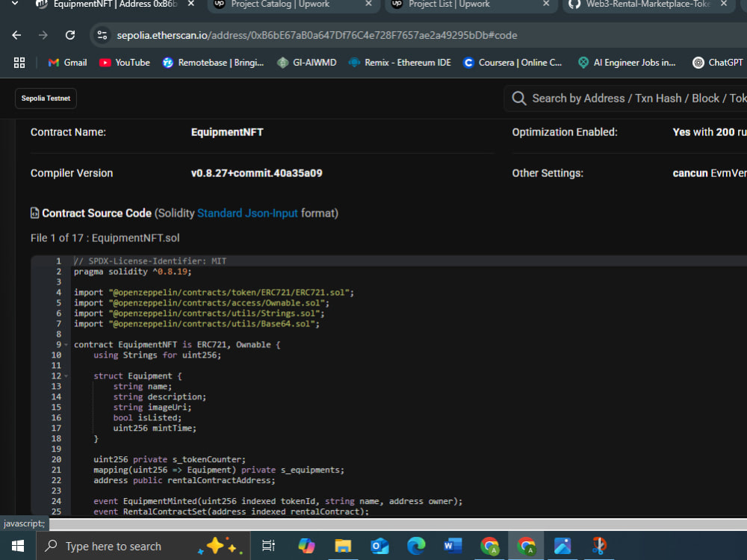
Task: Click the event RentalContractSet line
Action: [x=231, y=512]
